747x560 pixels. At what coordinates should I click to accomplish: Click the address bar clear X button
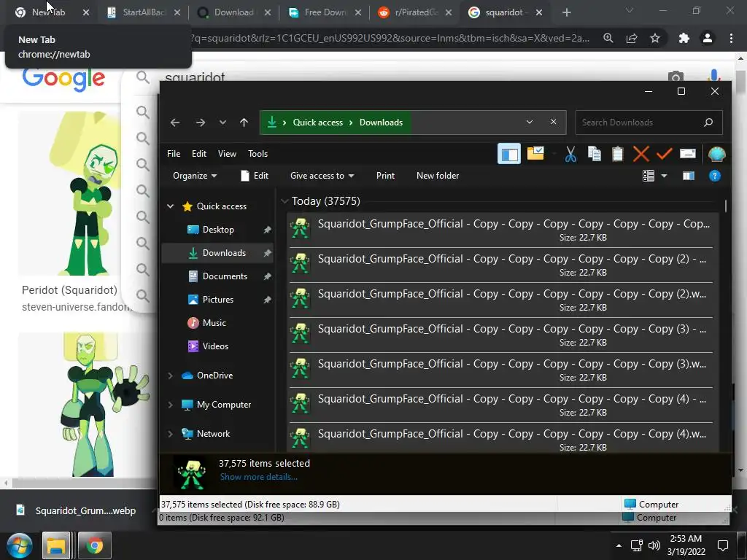pos(553,122)
